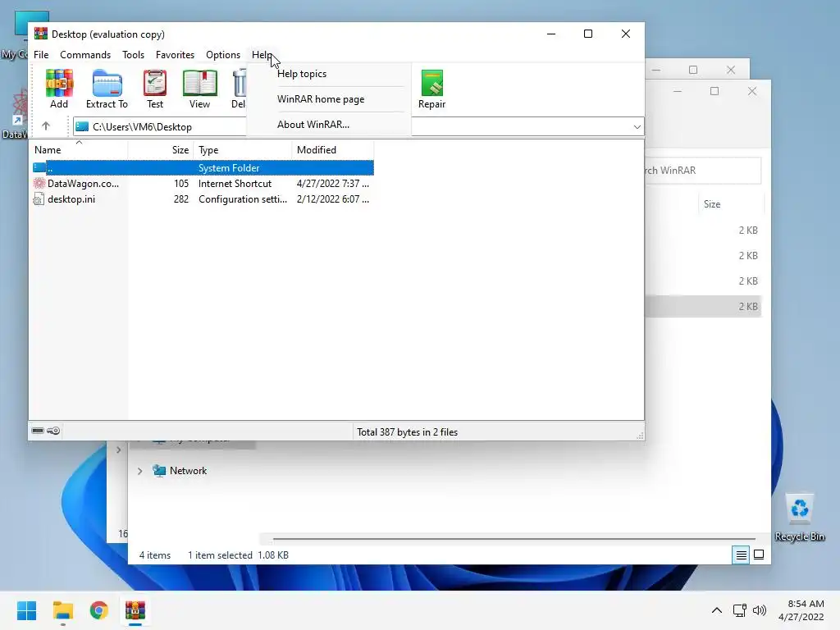Screen dimensions: 840x630
Task: Click the Explorer horizontal scrollbar
Action: click(x=514, y=538)
